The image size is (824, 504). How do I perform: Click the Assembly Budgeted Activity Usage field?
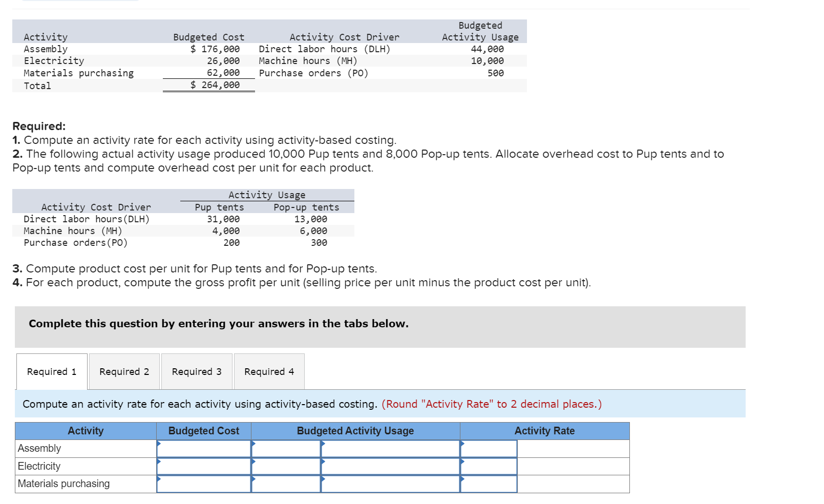390,449
